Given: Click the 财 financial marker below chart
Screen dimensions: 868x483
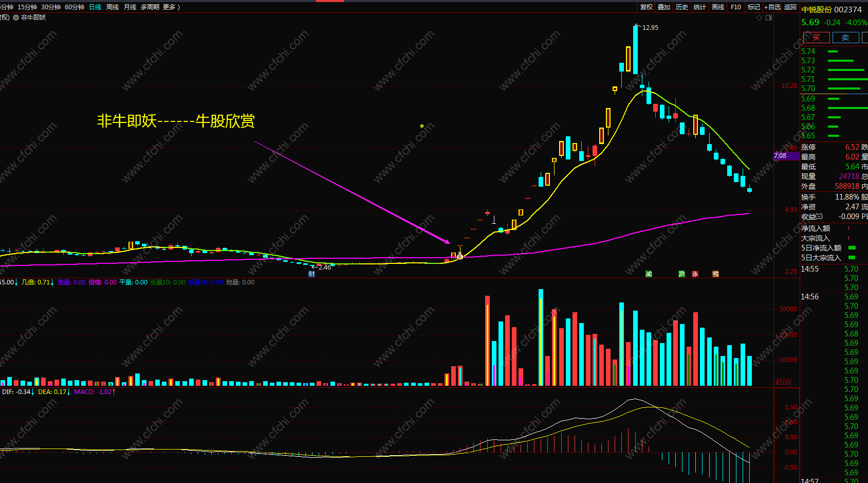Looking at the screenshot, I should click(311, 274).
